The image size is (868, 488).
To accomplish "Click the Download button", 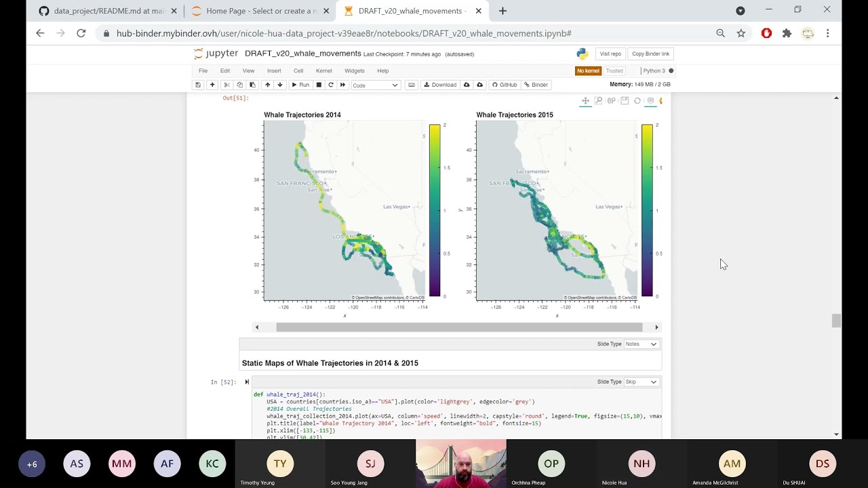I will coord(439,85).
